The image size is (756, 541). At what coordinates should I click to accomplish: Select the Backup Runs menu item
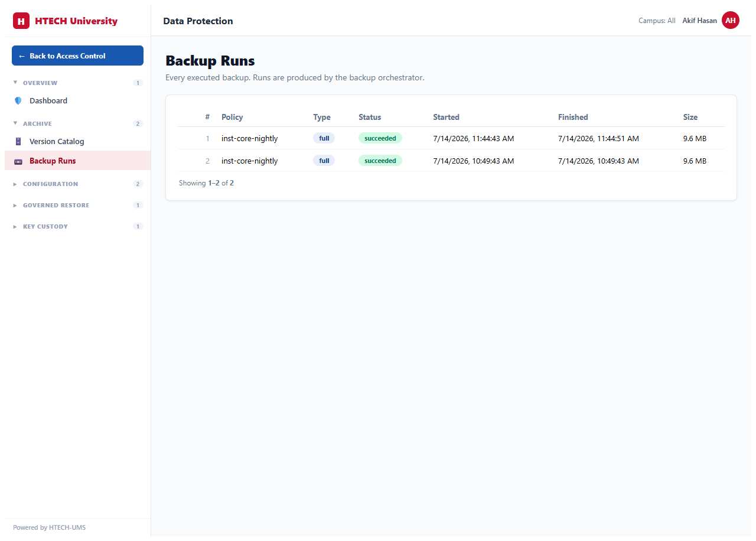coord(77,161)
